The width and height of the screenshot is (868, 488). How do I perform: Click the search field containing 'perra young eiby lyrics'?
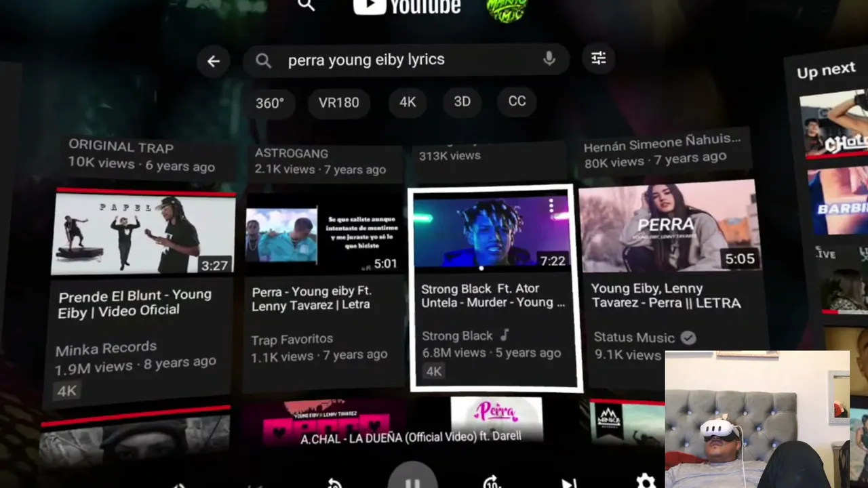click(x=406, y=60)
